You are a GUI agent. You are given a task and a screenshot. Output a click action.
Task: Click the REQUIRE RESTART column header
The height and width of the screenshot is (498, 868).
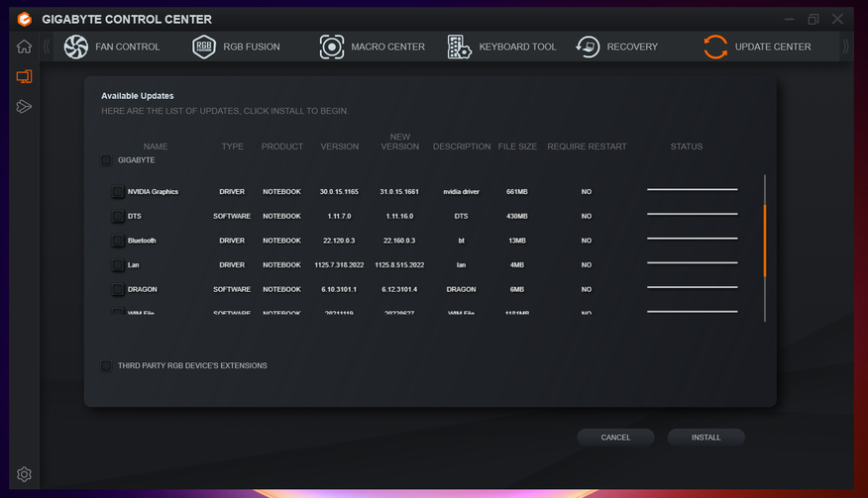tap(587, 147)
